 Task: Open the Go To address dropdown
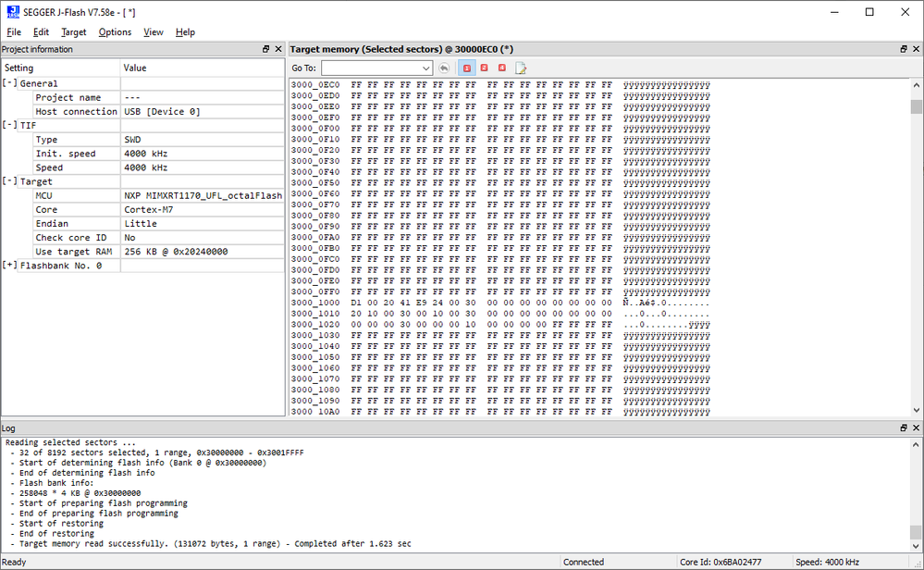click(x=426, y=68)
